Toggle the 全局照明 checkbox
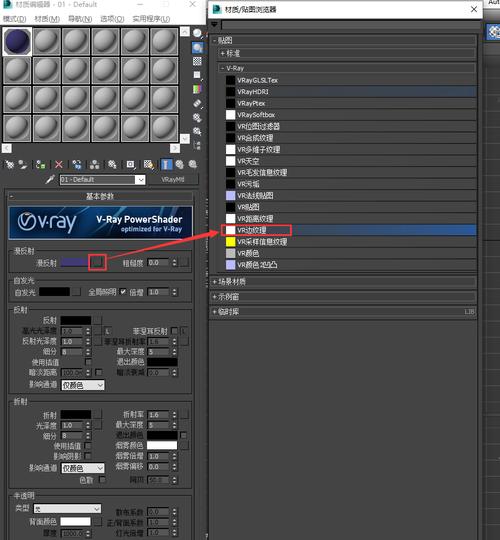The image size is (500, 540). 123,292
